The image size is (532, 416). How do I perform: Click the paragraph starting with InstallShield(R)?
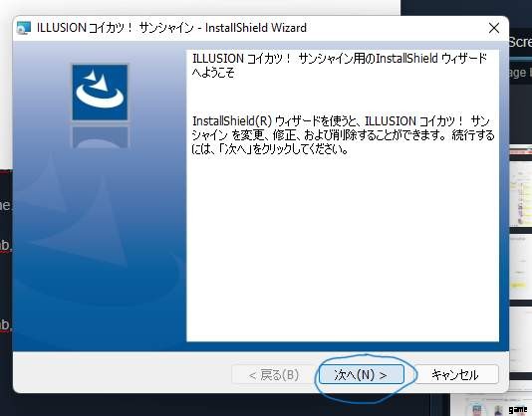coord(343,135)
